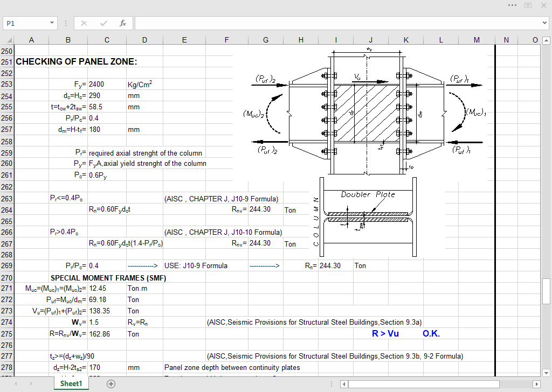The height and width of the screenshot is (392, 552).
Task: Click 'Panel zone depth between continuity plates' text
Action: (x=232, y=367)
